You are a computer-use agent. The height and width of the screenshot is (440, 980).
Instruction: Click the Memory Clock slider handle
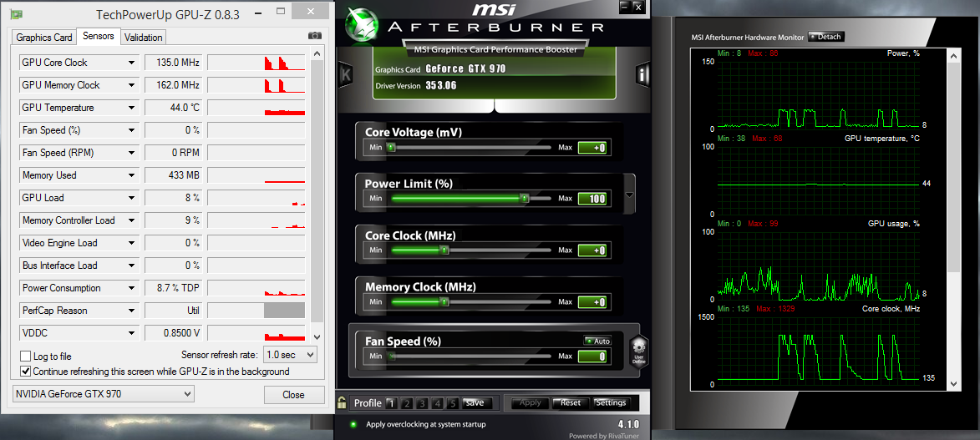(444, 302)
